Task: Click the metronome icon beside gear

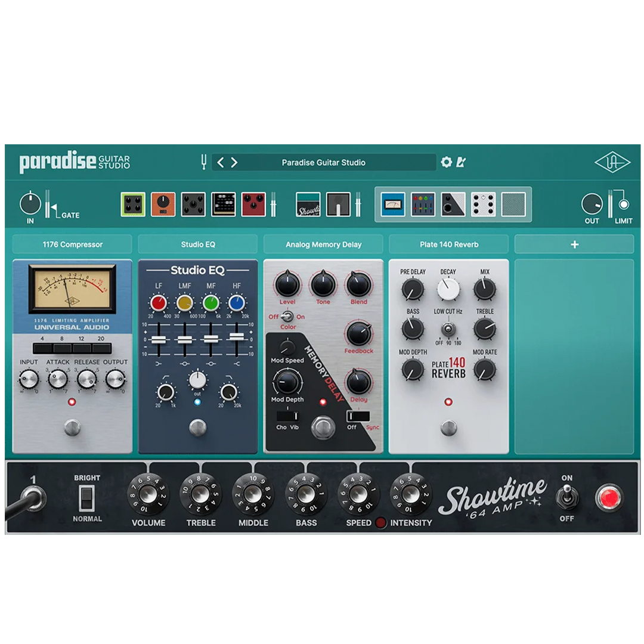Action: click(x=461, y=162)
